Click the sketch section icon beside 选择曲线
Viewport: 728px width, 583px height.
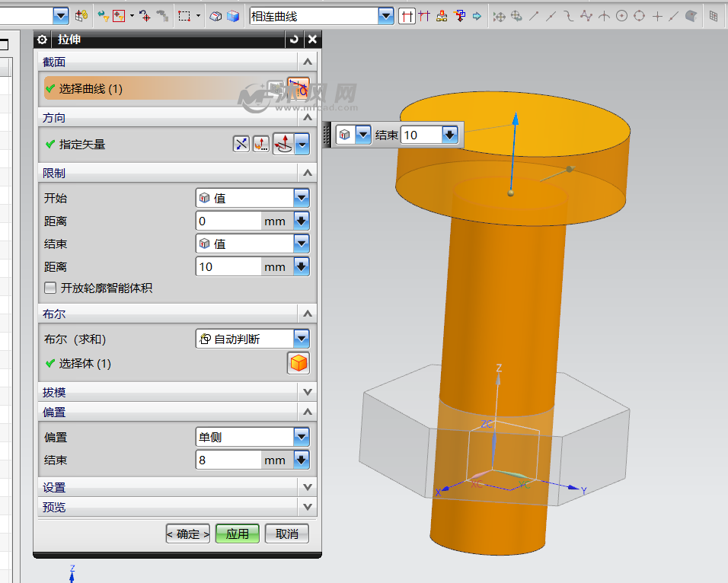[275, 88]
